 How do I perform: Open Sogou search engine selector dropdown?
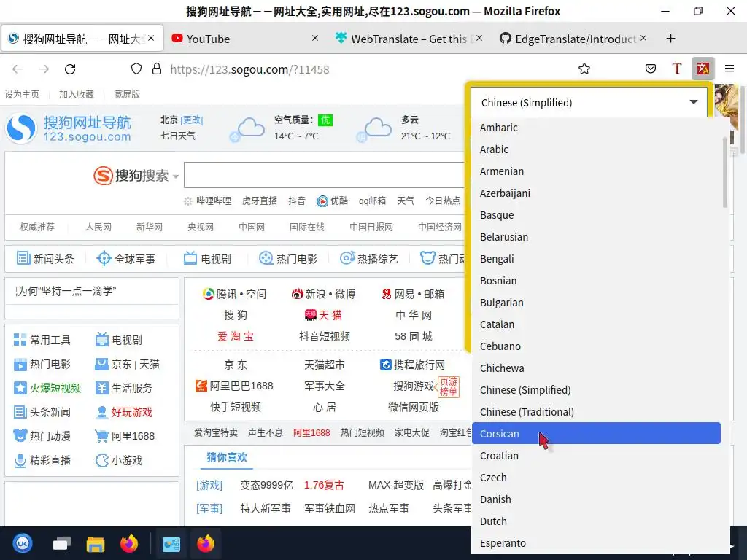coord(175,176)
